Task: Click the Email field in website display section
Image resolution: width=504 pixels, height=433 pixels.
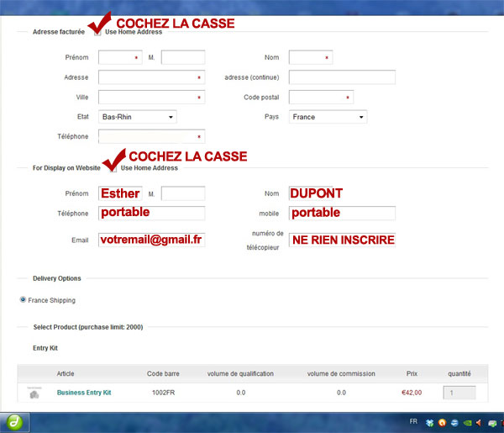Action: (x=151, y=240)
